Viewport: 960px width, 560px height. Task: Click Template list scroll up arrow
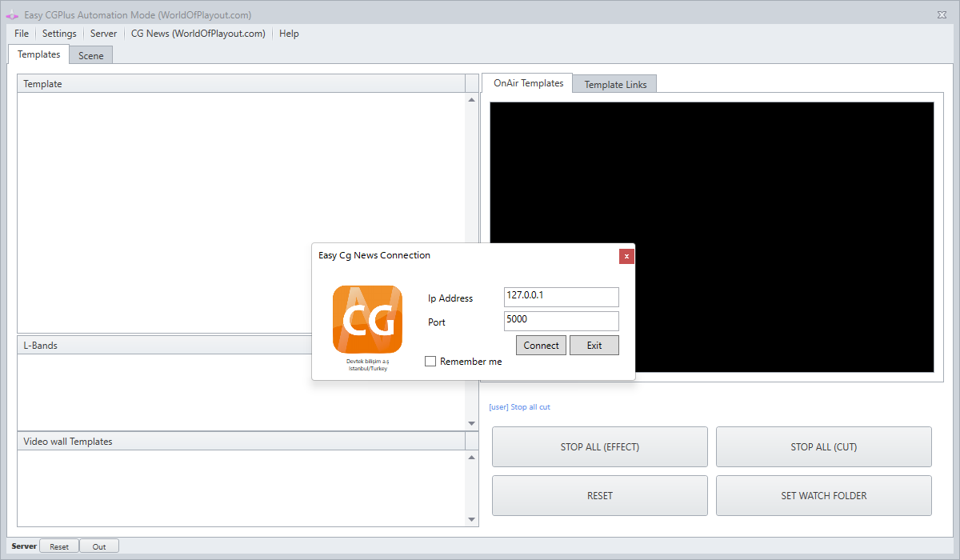point(472,100)
